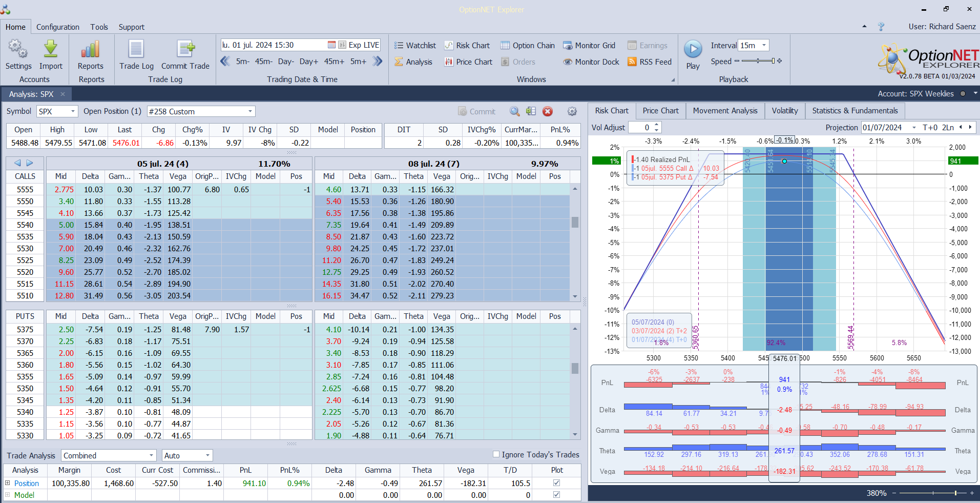
Task: Open the Option Chain window
Action: pyautogui.click(x=528, y=46)
